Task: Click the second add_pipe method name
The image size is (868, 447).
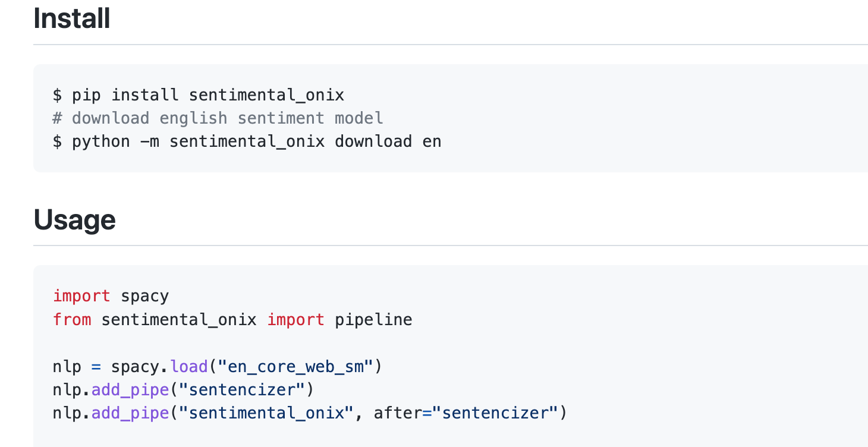Action: [x=130, y=413]
